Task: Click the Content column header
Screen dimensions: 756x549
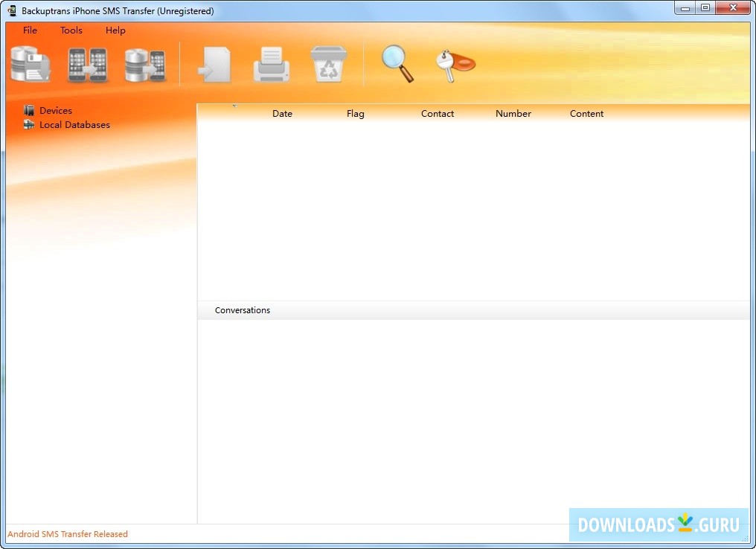Action: [586, 113]
